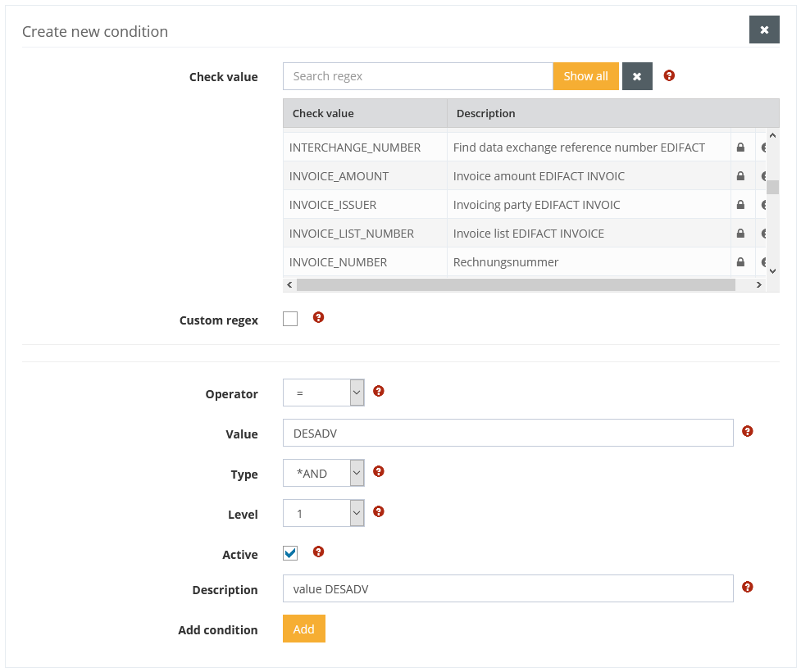
Task: Uncheck the Active checkbox
Action: pos(290,554)
